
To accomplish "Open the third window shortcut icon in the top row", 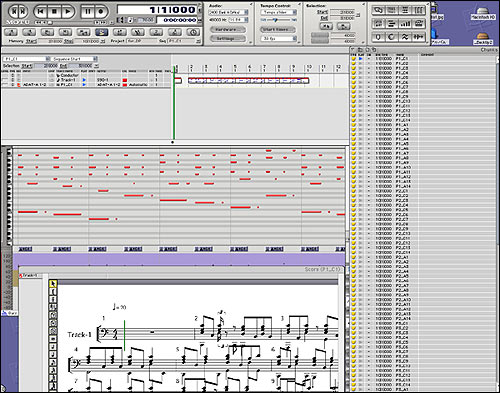I will [x=405, y=10].
